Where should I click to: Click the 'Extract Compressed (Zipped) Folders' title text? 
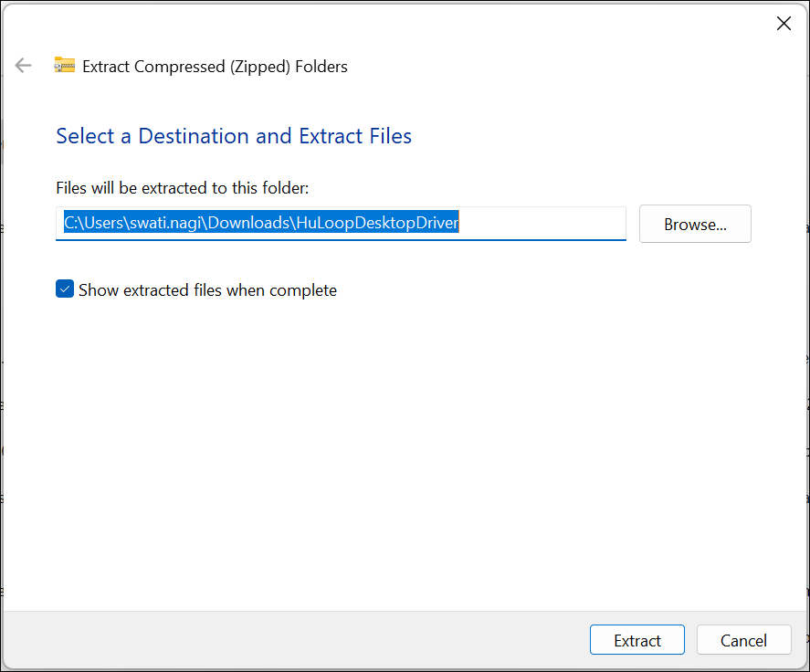pyautogui.click(x=215, y=66)
